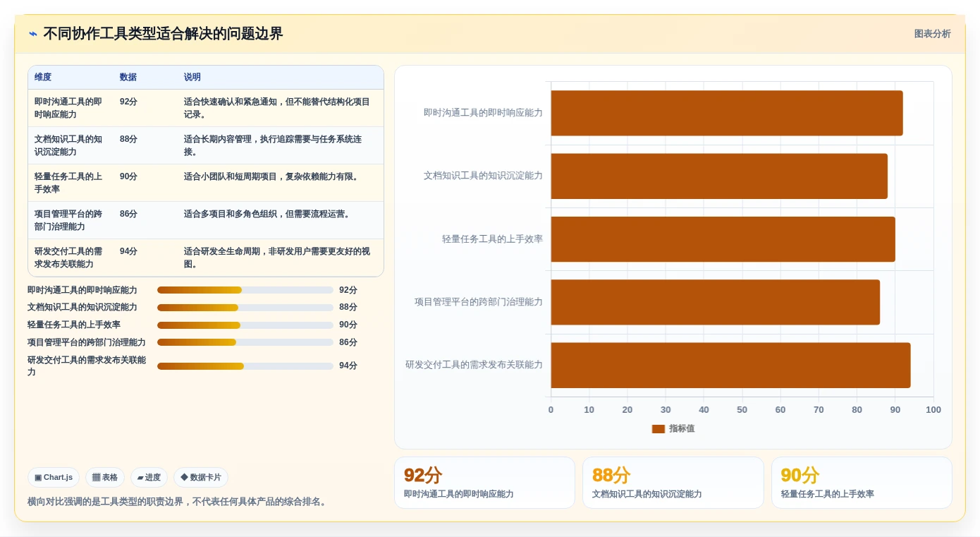This screenshot has width=980, height=537.
Task: Click chart y-axis label 项目管理平台的跨部门治理能力
Action: 479,302
